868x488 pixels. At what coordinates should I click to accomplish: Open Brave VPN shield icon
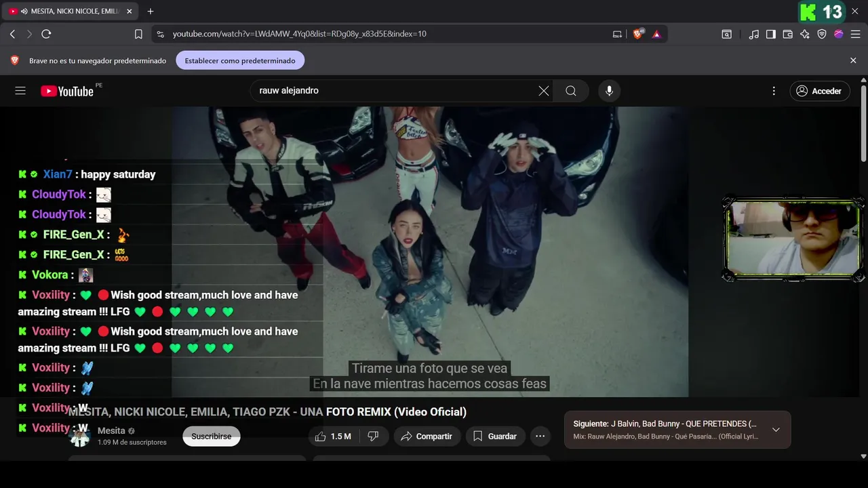tap(822, 34)
